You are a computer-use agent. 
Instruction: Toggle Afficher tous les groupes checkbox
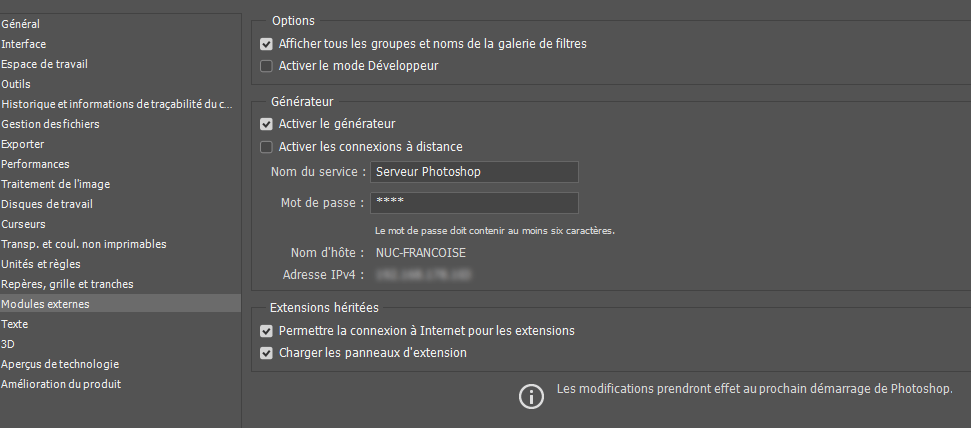click(x=266, y=44)
